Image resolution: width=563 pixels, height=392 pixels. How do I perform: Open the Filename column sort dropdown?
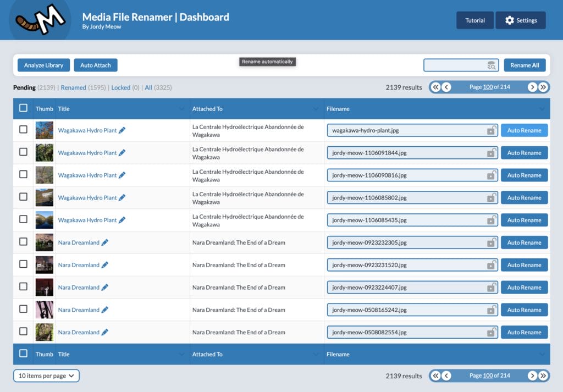click(542, 109)
